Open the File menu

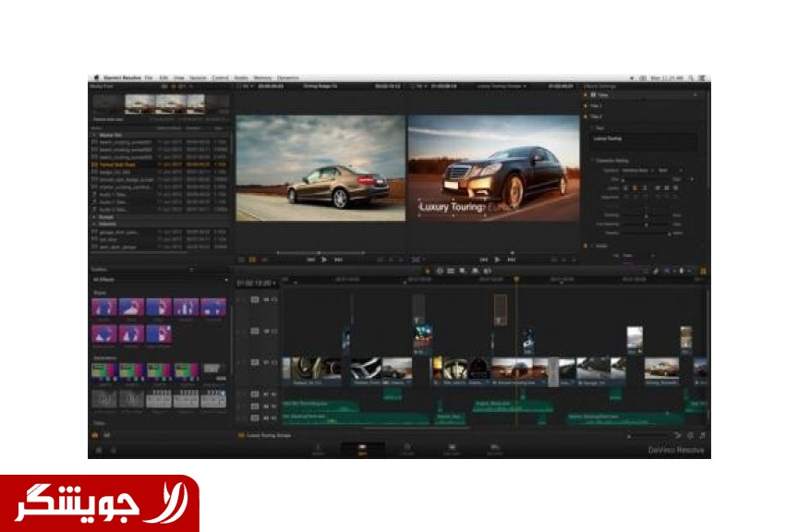[x=149, y=78]
